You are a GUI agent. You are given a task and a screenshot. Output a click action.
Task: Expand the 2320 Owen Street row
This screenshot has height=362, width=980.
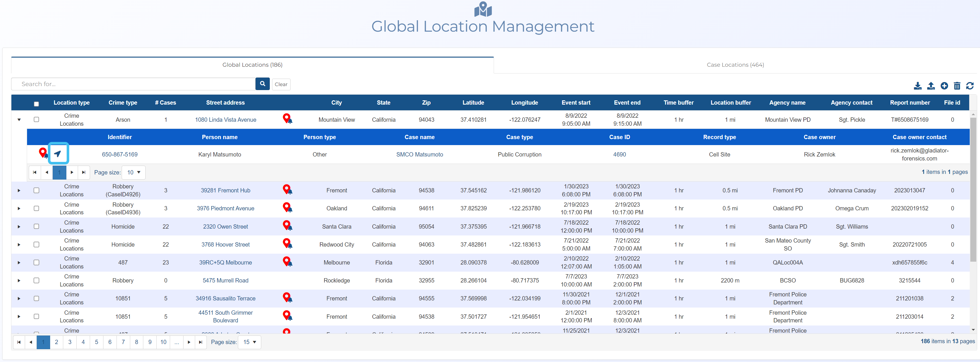[19, 227]
